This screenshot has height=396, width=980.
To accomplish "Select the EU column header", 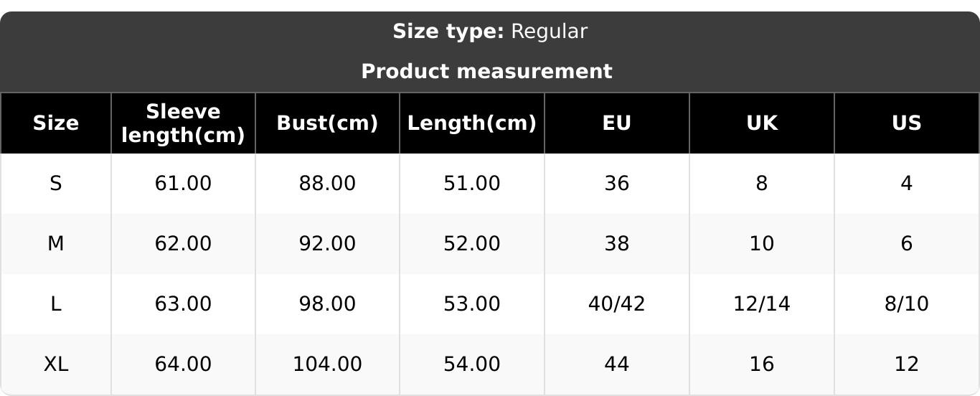I will point(616,123).
